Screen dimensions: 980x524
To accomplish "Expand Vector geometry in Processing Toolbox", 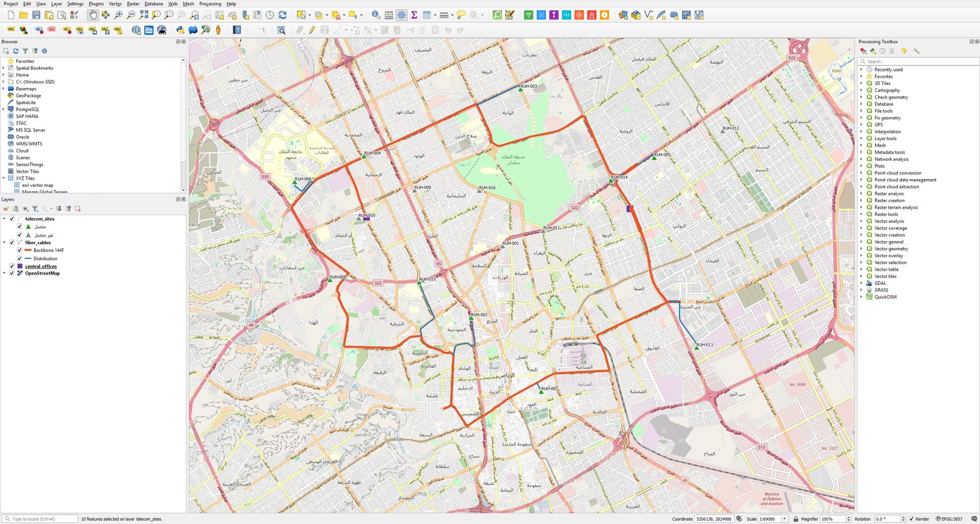I will click(x=861, y=249).
